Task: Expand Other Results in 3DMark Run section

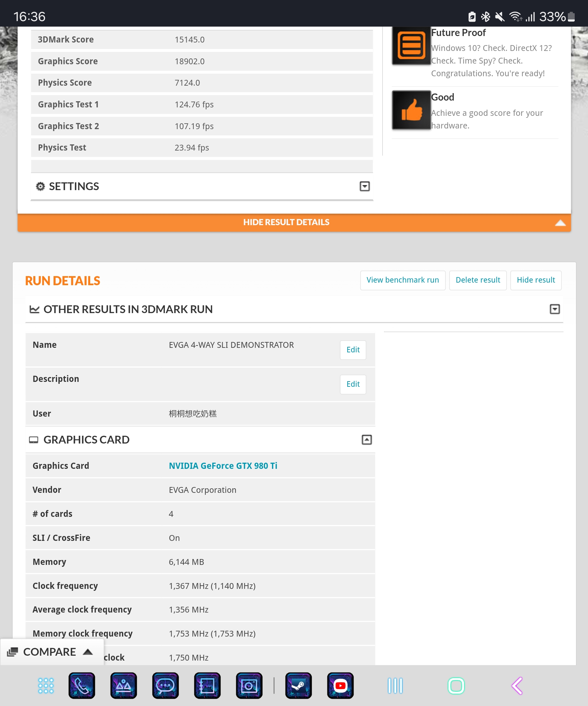Action: 554,309
